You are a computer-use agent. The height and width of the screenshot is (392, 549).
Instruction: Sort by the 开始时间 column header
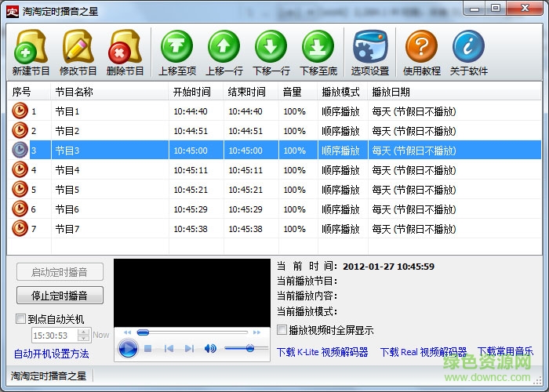click(191, 92)
